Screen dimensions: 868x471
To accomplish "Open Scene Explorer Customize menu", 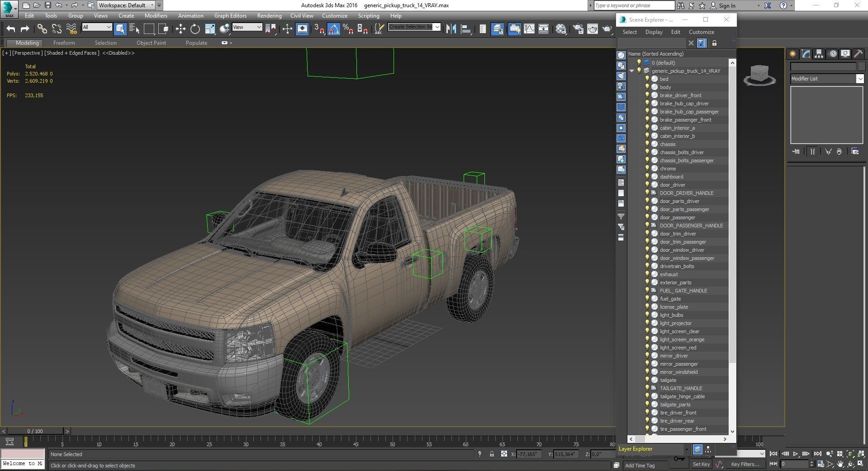I will (x=702, y=32).
